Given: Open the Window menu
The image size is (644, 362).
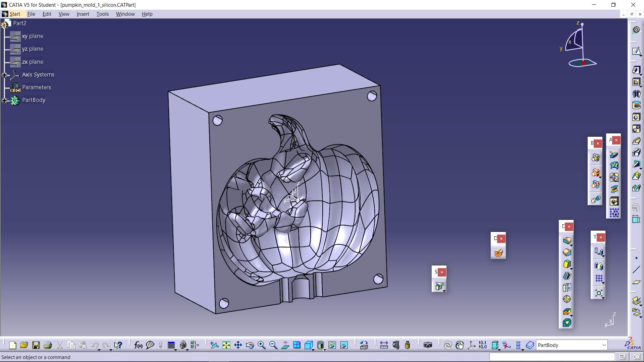Looking at the screenshot, I should click(125, 14).
